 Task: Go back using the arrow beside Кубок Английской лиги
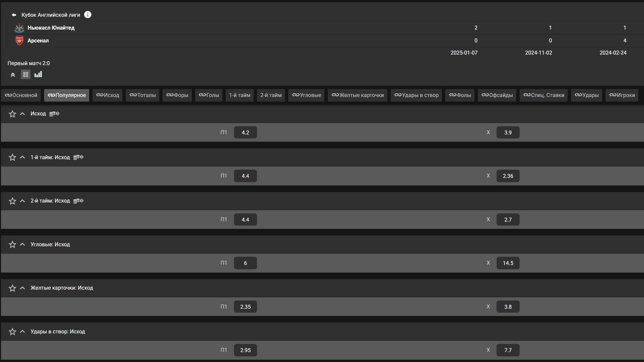pyautogui.click(x=14, y=15)
